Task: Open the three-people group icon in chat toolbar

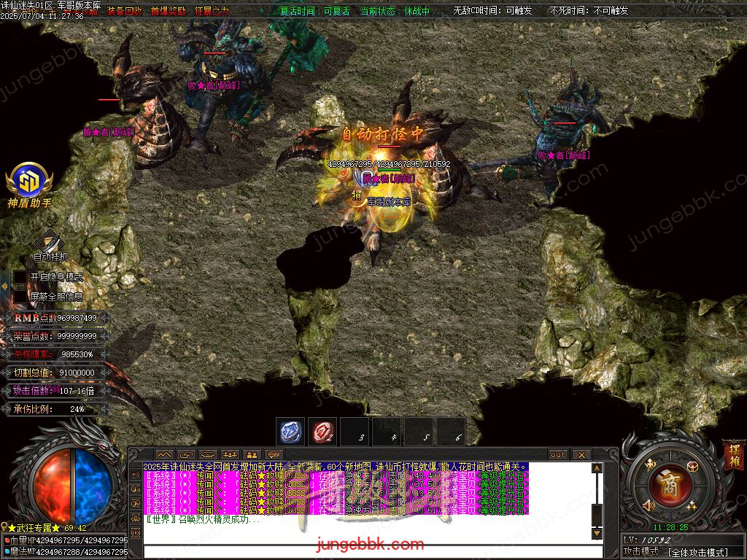Action: (230, 455)
